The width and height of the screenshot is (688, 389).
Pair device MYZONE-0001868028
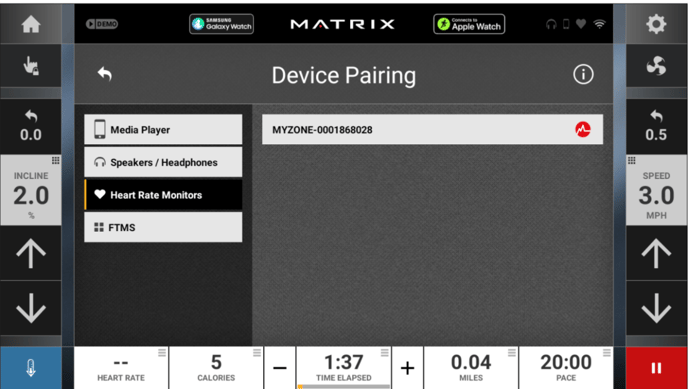(x=432, y=129)
